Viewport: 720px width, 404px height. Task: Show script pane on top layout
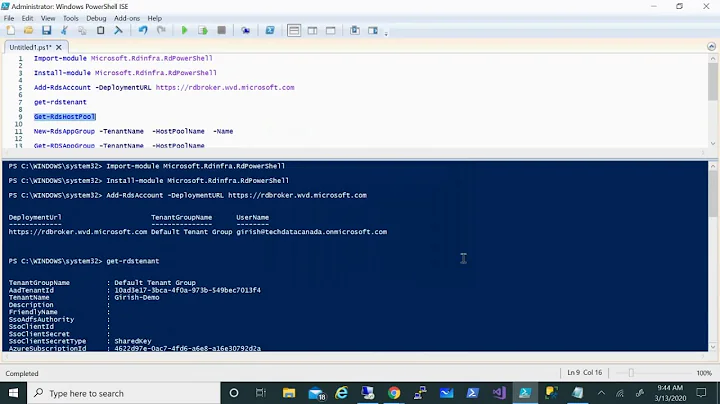[294, 30]
